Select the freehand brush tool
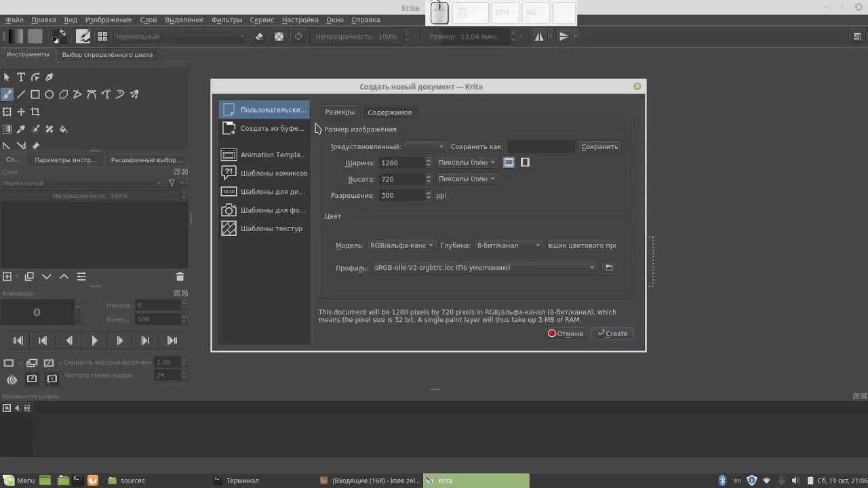 tap(7, 94)
